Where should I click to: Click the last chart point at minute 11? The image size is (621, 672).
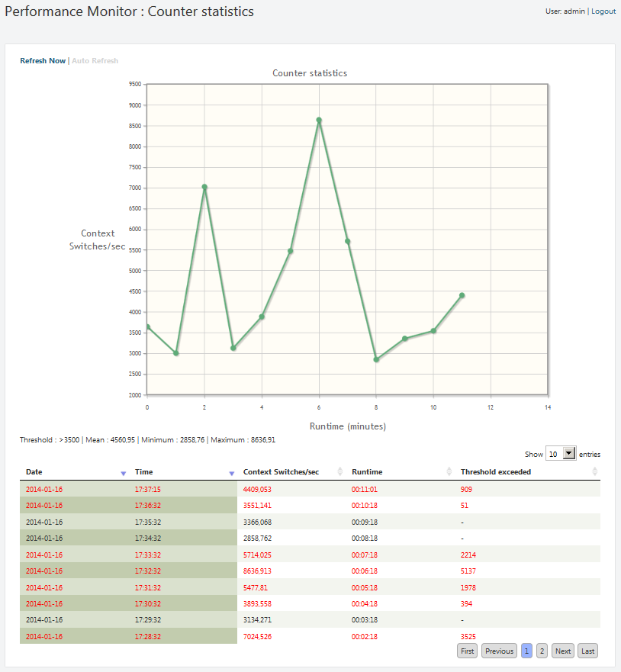click(462, 295)
